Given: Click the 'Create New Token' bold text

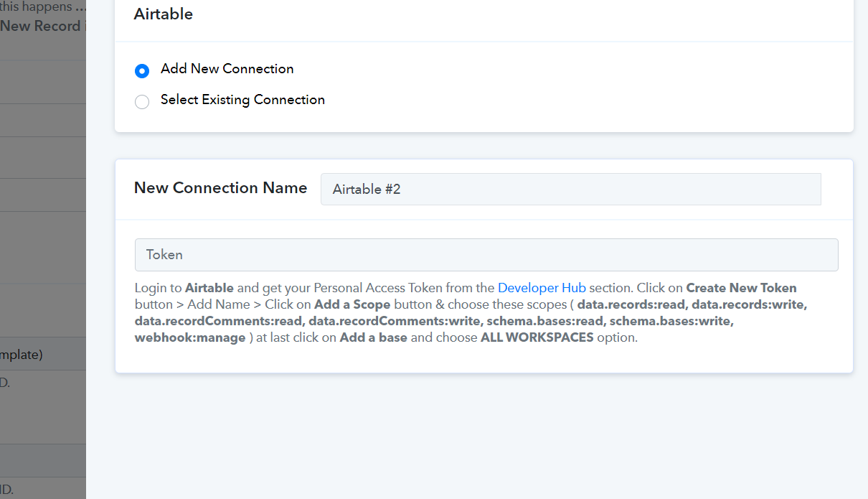Looking at the screenshot, I should pyautogui.click(x=741, y=288).
